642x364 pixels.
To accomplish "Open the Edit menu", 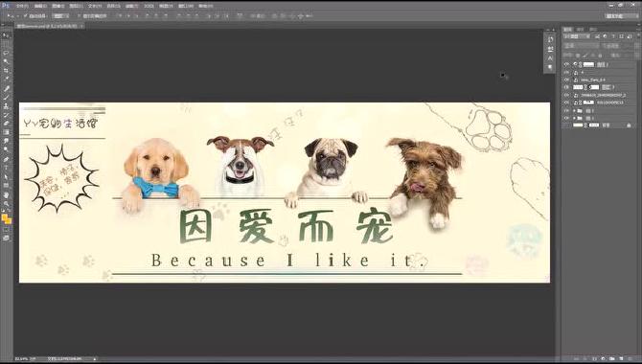I will [40, 6].
